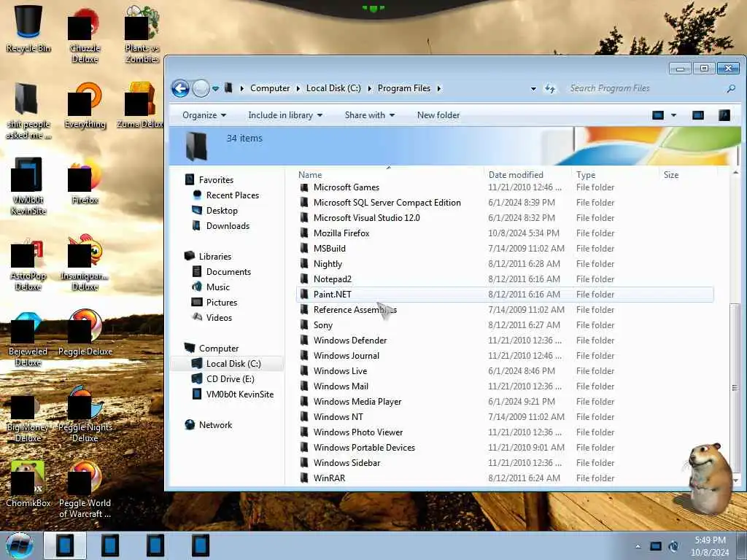This screenshot has height=560, width=747.
Task: Open ChomikBox desktop shortcut
Action: point(28,484)
